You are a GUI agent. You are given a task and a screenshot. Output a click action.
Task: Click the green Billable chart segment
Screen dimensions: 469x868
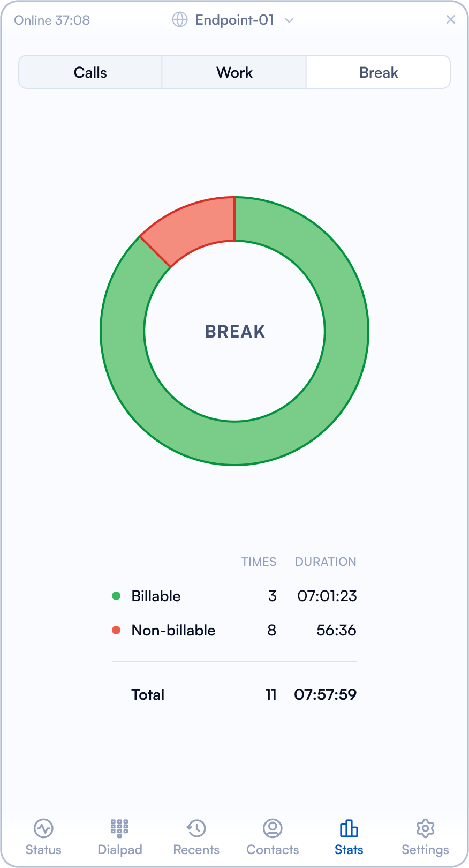click(234, 429)
